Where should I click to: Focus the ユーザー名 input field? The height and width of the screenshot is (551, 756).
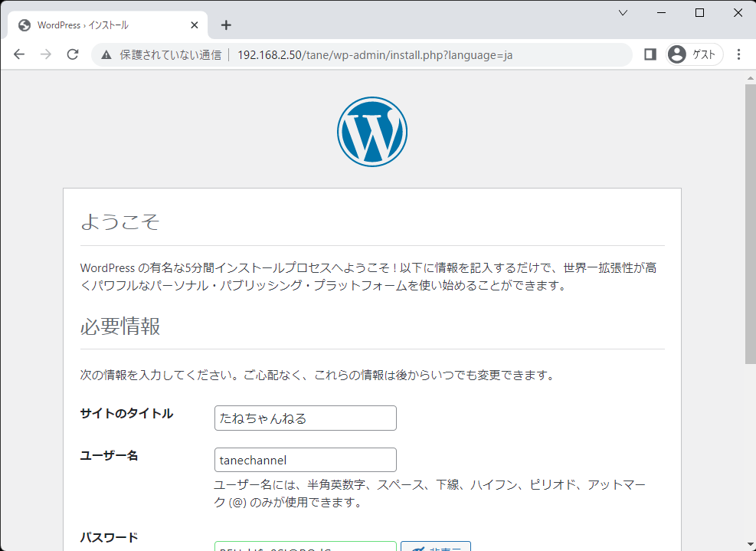[x=305, y=460]
